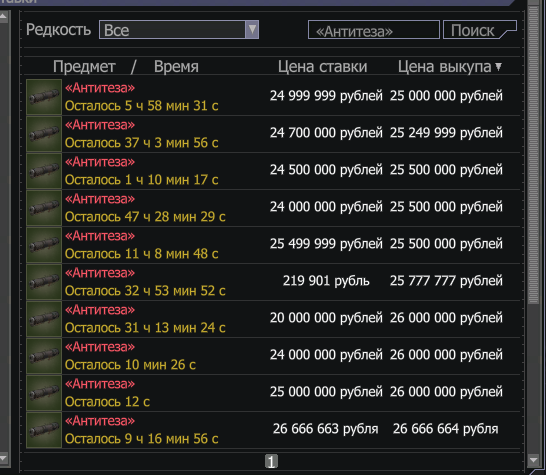Click the bid price 24 999 999 рублей
Viewport: 546px width, 475px height.
pyautogui.click(x=326, y=96)
